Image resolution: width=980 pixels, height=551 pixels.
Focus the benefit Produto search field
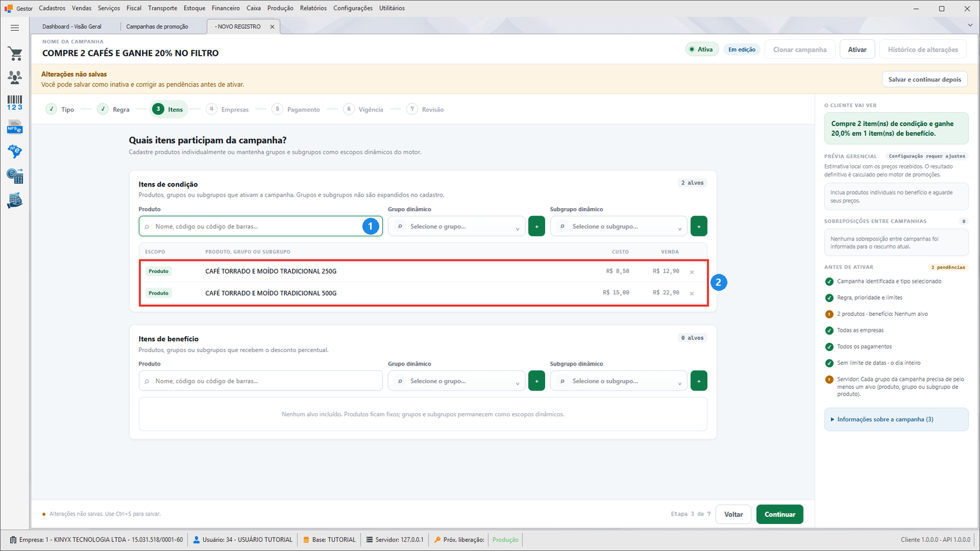point(260,381)
